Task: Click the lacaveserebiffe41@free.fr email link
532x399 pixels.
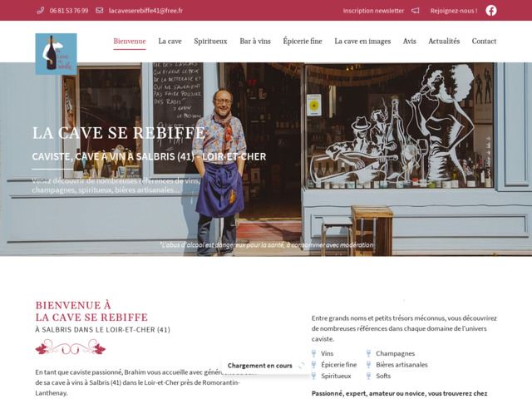Action: (x=145, y=11)
